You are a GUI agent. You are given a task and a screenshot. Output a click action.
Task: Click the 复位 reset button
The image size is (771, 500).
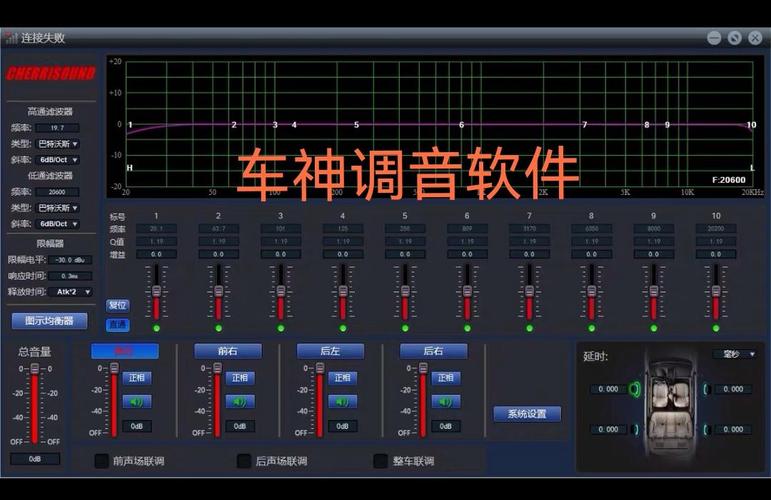point(117,305)
